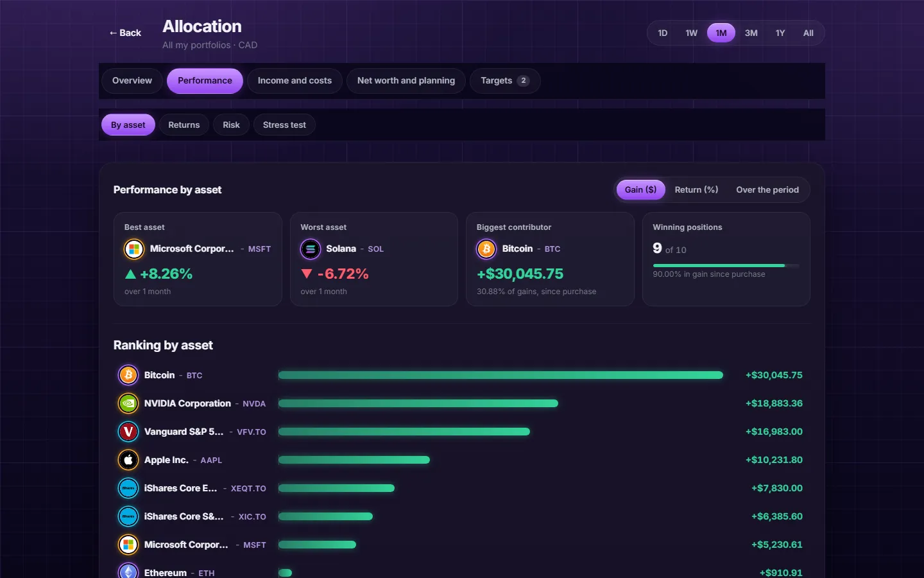
Task: Select the Risk sub-tab
Action: click(231, 125)
